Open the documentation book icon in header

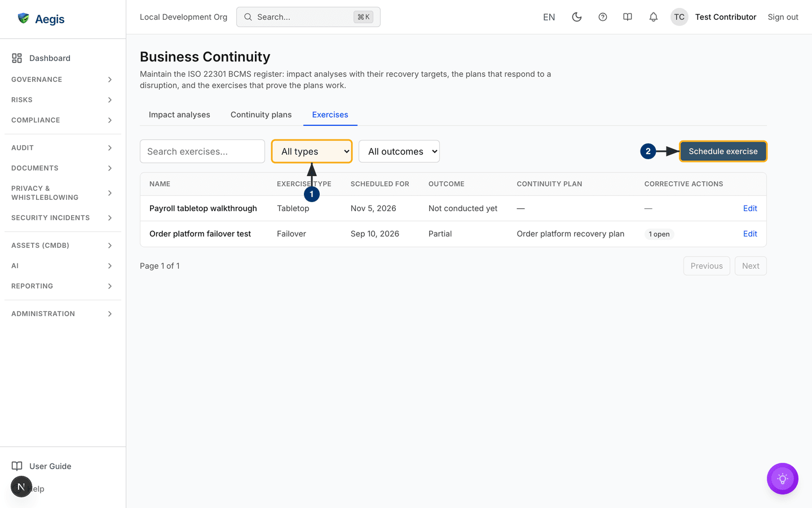tap(627, 17)
